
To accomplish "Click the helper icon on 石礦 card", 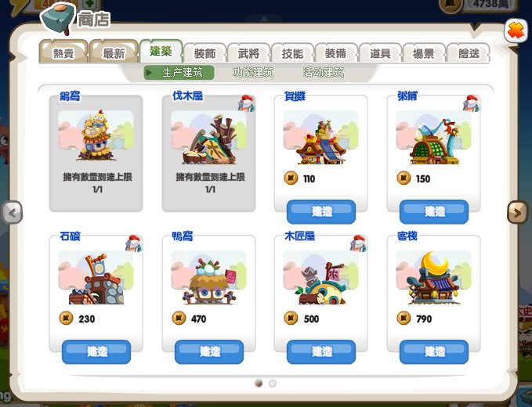I will (x=134, y=243).
